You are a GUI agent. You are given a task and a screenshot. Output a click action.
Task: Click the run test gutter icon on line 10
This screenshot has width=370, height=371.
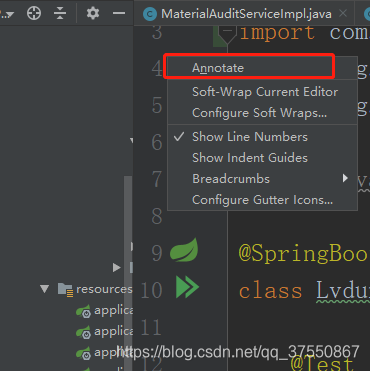(187, 287)
